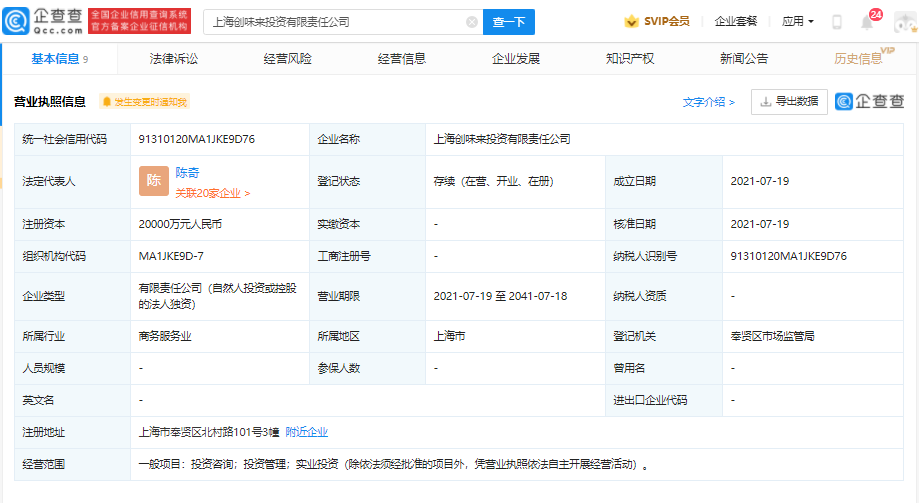Viewport: 919px width, 503px height.
Task: Open the 知识产权 tab
Action: pos(630,59)
